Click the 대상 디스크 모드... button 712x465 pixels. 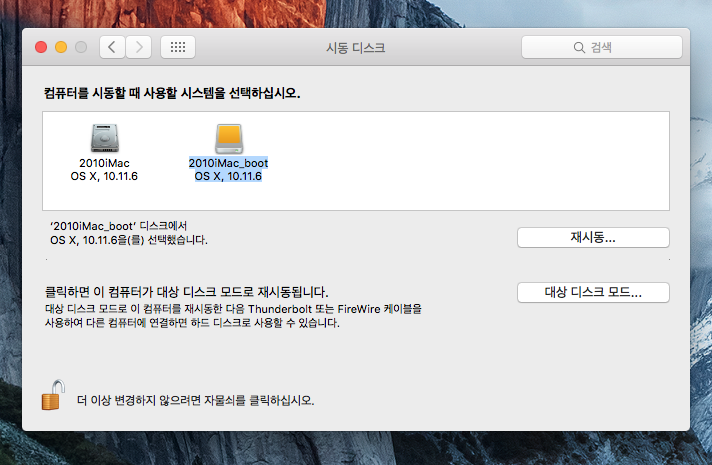tap(593, 292)
